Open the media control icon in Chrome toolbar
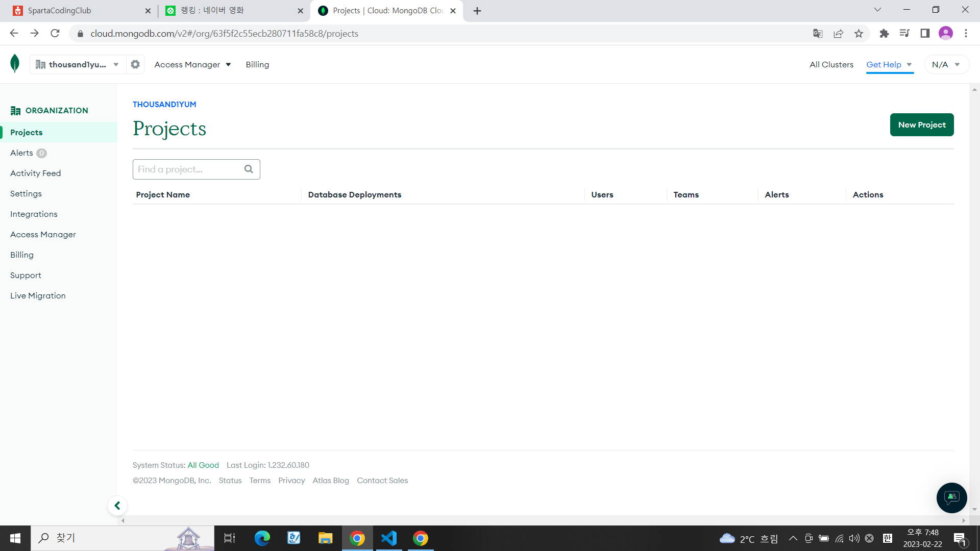 904,34
